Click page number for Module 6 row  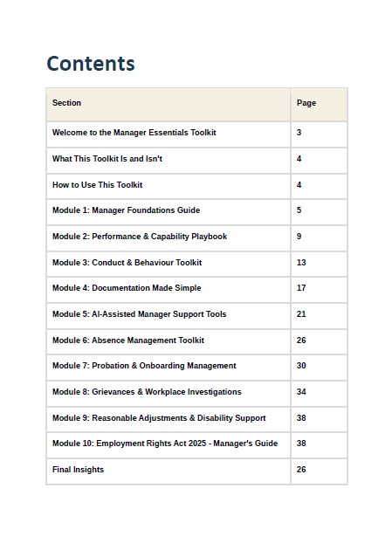(301, 340)
